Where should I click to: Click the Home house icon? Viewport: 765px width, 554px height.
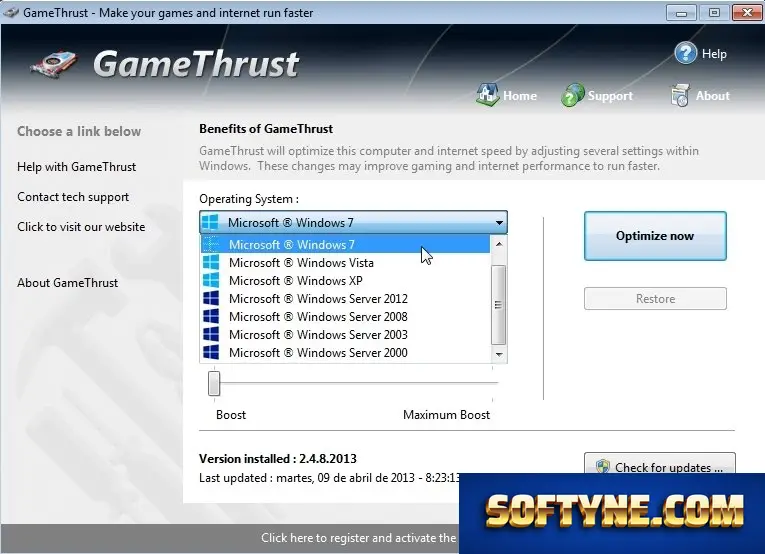pyautogui.click(x=487, y=95)
